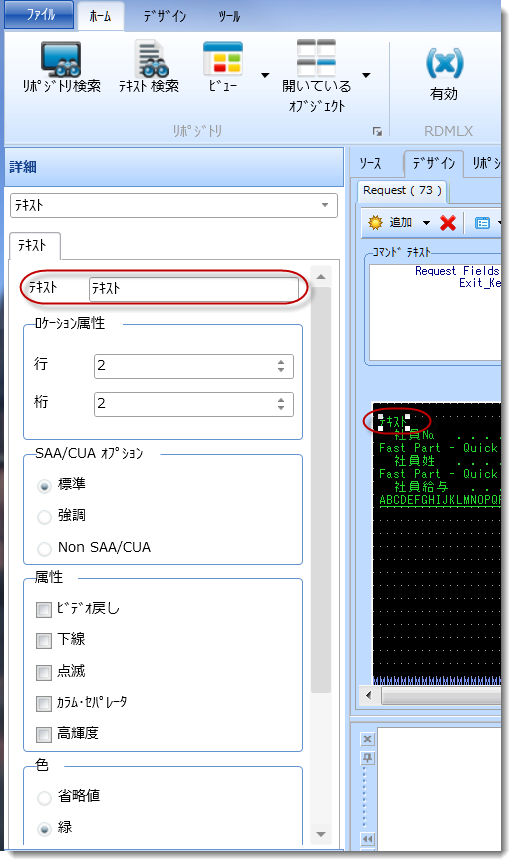Image resolution: width=516 pixels, height=866 pixels.
Task: Expand the テキスト combo box in 詳細
Action: point(174,205)
